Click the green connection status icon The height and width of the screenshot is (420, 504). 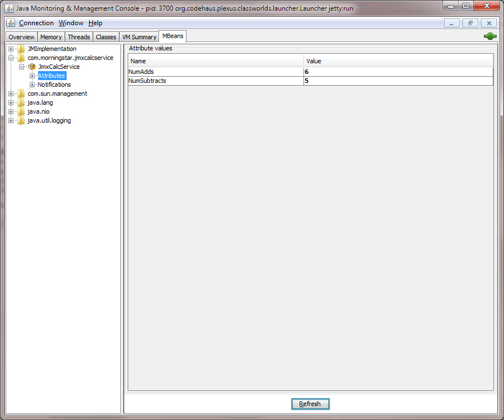click(x=490, y=36)
